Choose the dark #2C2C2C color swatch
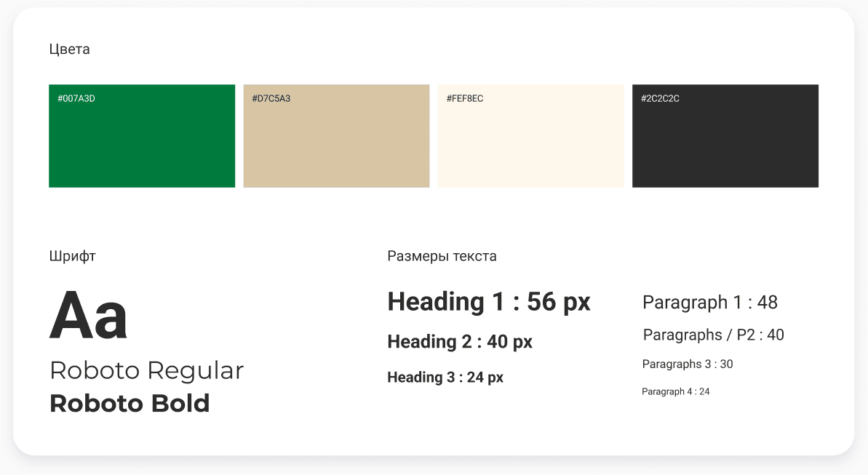The height and width of the screenshot is (475, 868). [725, 135]
